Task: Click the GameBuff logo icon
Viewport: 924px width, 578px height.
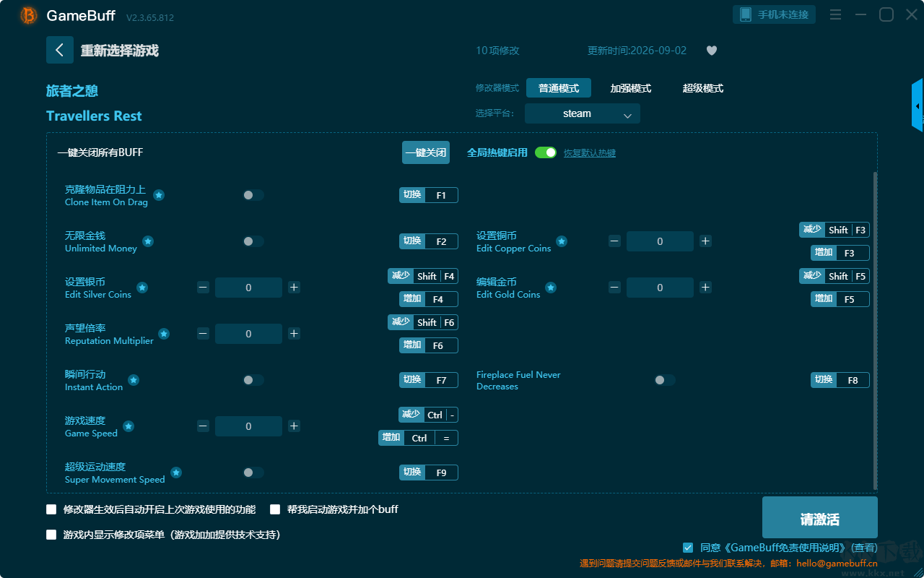Action: 29,15
